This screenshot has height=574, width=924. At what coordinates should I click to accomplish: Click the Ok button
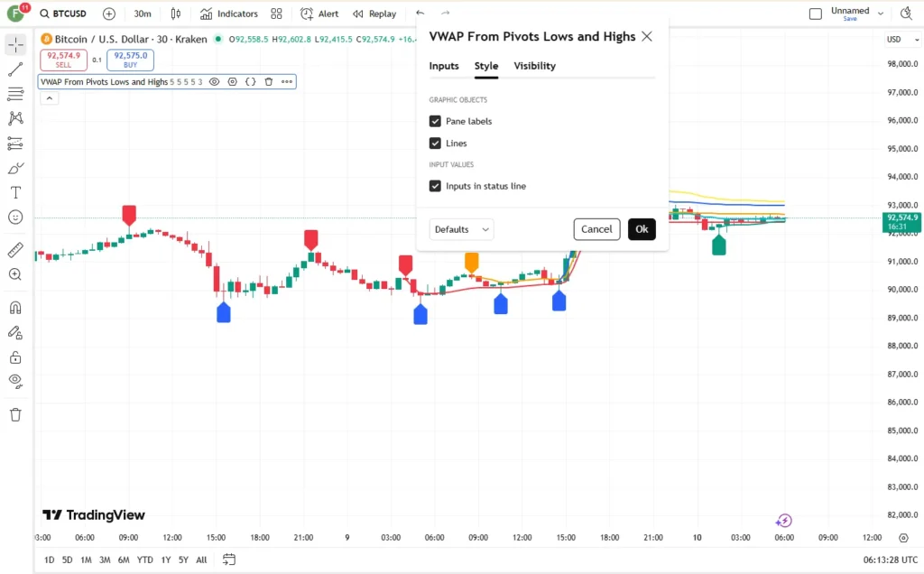point(642,229)
